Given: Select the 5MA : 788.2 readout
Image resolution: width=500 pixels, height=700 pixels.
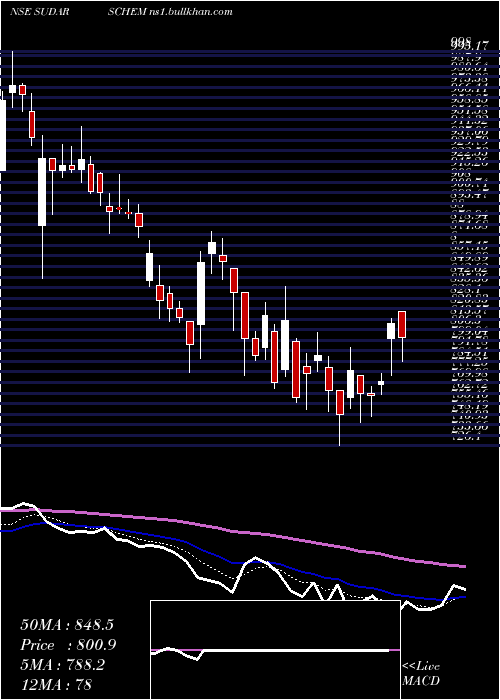Looking at the screenshot, I should point(63,665).
